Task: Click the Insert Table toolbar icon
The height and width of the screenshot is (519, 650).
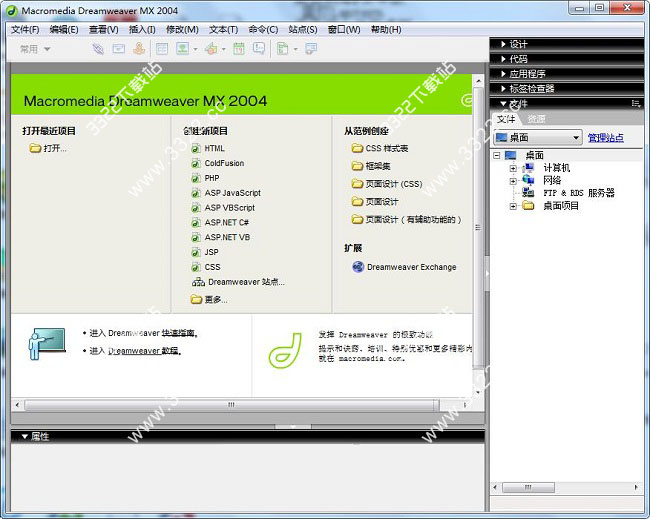Action: (162, 49)
